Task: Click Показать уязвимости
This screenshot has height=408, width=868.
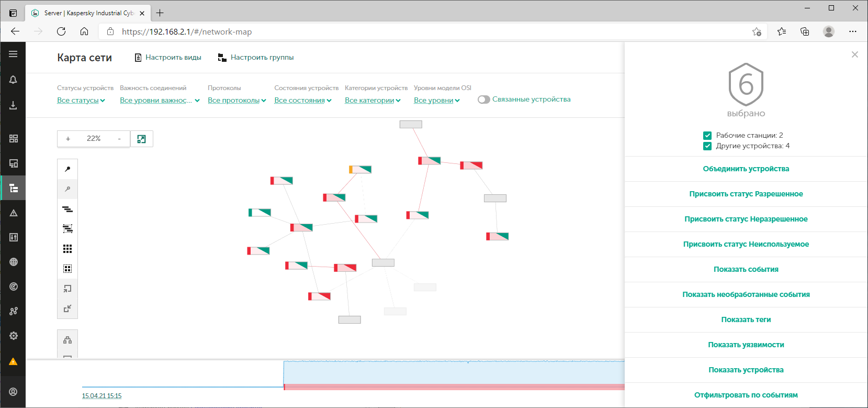Action: (746, 345)
